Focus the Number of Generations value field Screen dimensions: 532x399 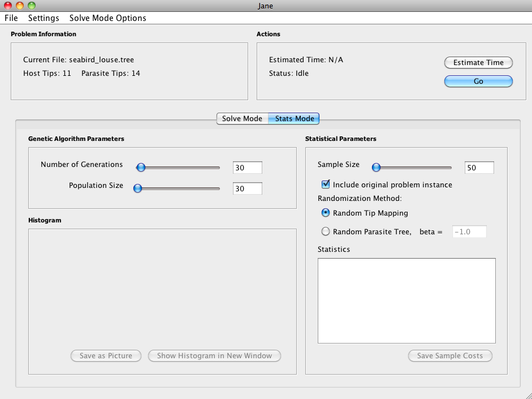point(247,168)
